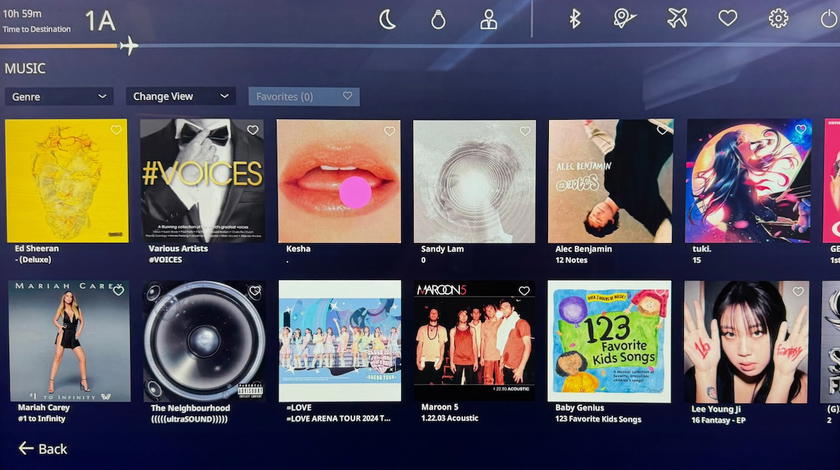
Task: Call attendant with the person icon
Action: (488, 20)
